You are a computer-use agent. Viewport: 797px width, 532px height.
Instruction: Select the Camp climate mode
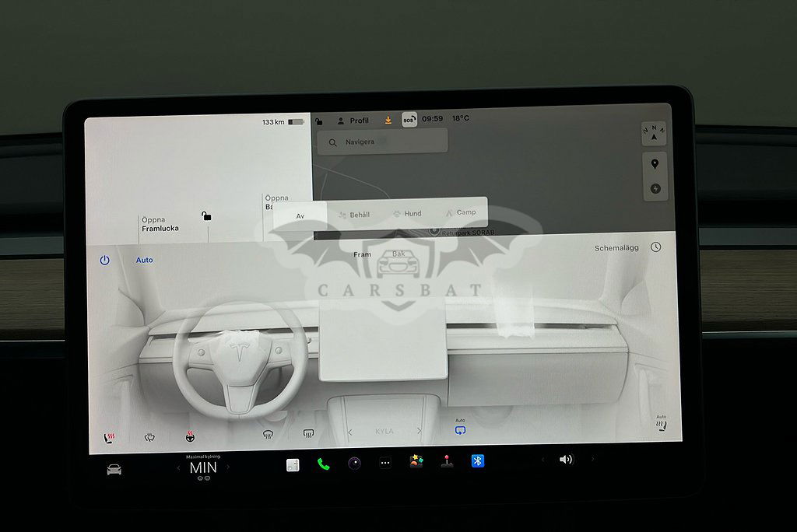click(x=461, y=212)
